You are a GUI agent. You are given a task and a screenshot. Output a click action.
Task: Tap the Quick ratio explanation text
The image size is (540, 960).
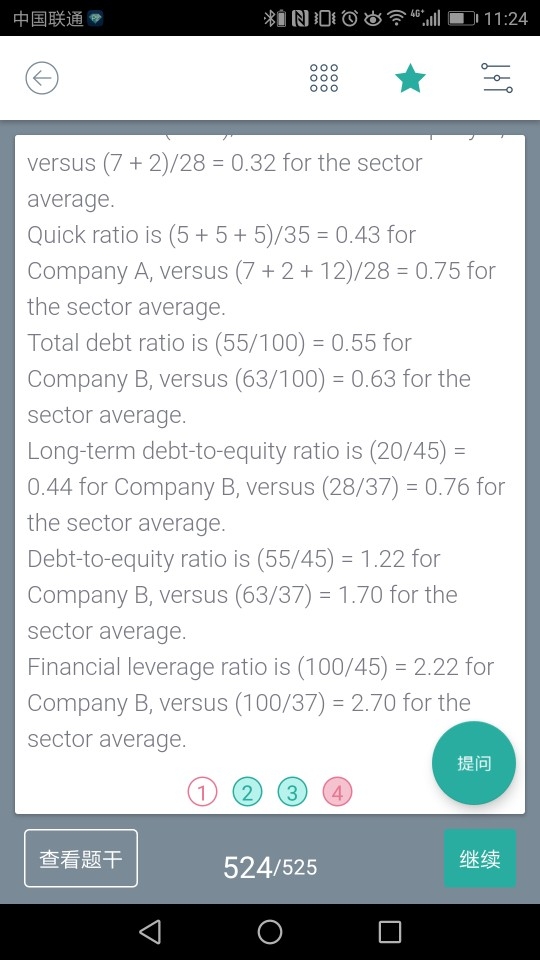(x=261, y=271)
